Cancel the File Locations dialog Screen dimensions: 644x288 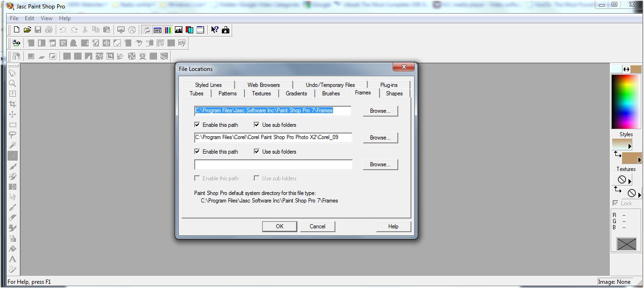[318, 226]
